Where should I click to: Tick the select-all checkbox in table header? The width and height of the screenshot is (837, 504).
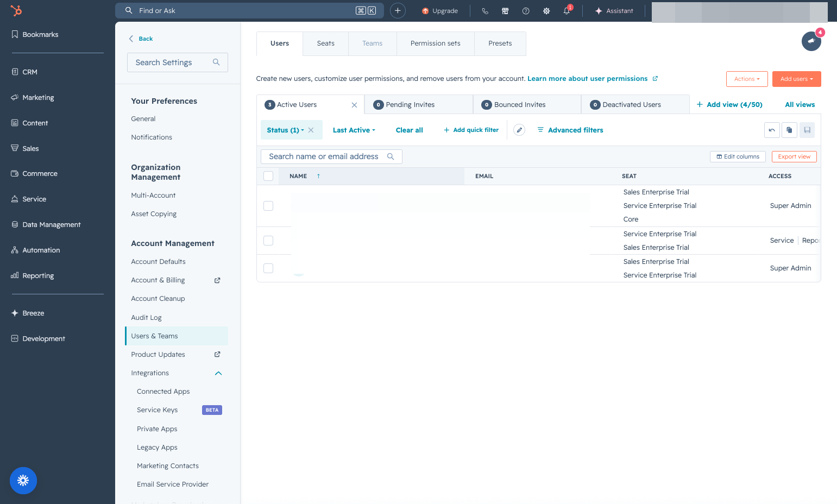coord(268,176)
